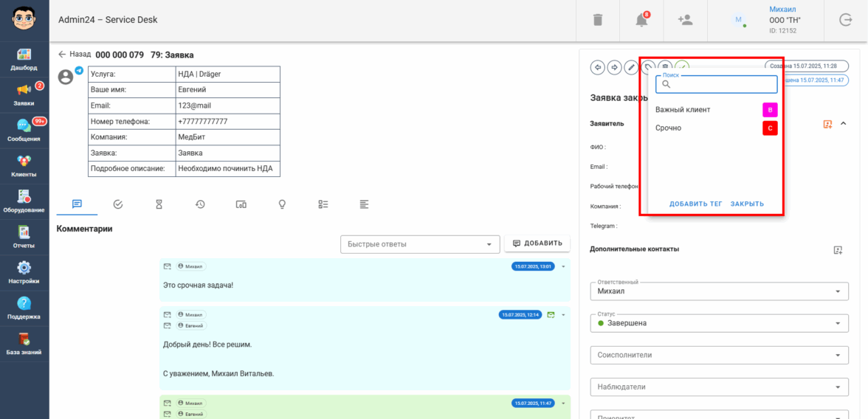Click add icon next to Дополнительные контакты

coord(838,250)
